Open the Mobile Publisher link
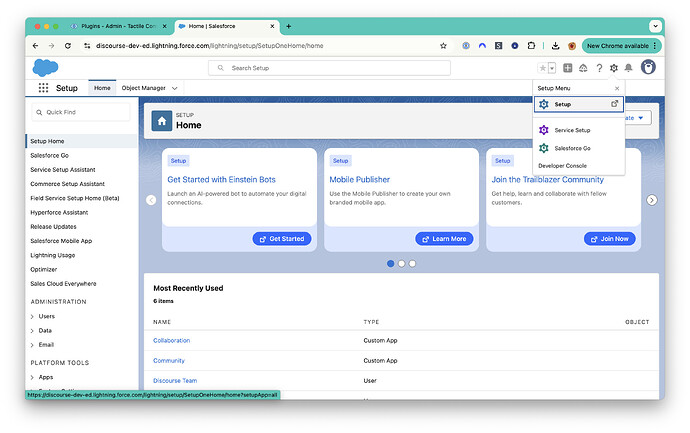690x433 pixels. click(360, 180)
